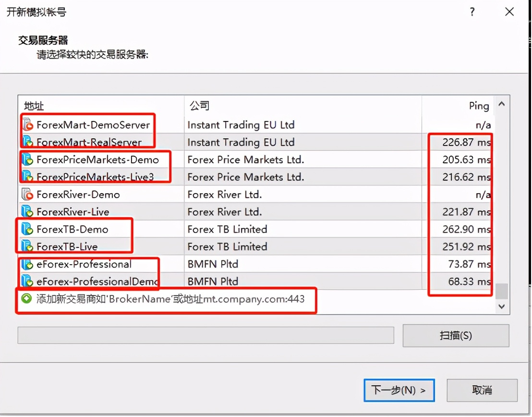Click the ForexPriceMarkets-Live3 server icon
The width and height of the screenshot is (532, 417).
coord(27,176)
